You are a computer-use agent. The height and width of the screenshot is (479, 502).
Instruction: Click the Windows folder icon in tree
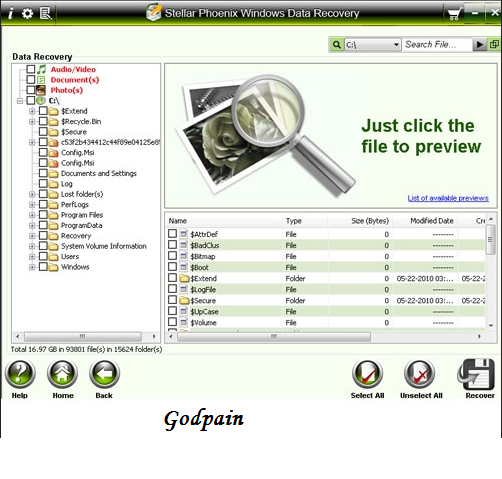[53, 267]
